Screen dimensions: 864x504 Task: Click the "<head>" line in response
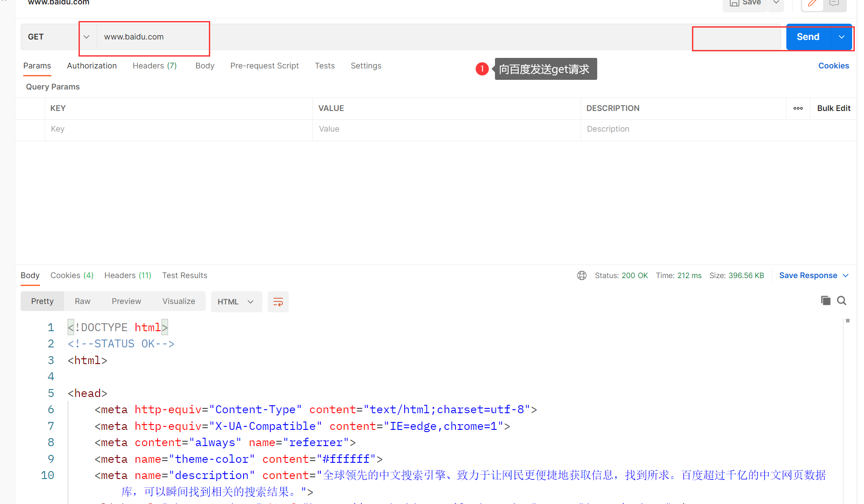(x=87, y=393)
